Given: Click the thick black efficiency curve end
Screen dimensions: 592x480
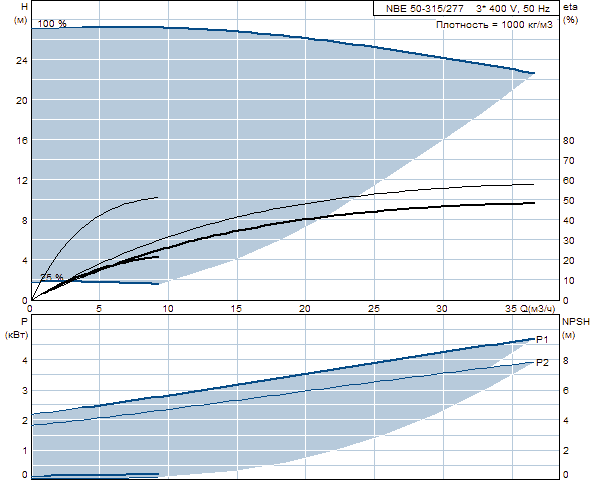Looking at the screenshot, I should tap(534, 203).
